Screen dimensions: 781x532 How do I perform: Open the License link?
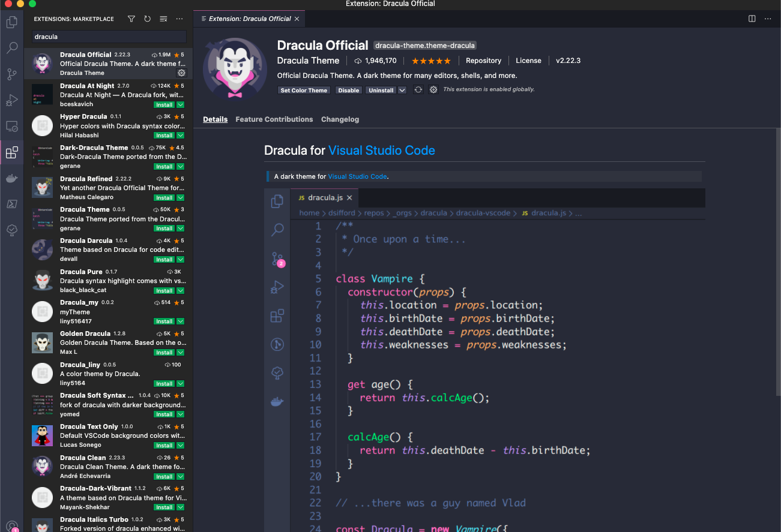point(528,61)
